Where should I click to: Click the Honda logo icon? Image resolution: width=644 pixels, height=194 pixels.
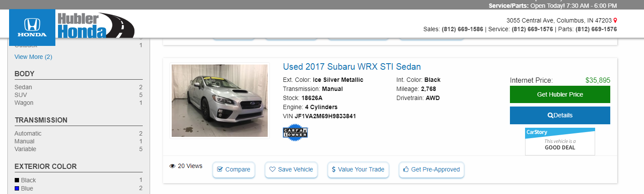(32, 27)
